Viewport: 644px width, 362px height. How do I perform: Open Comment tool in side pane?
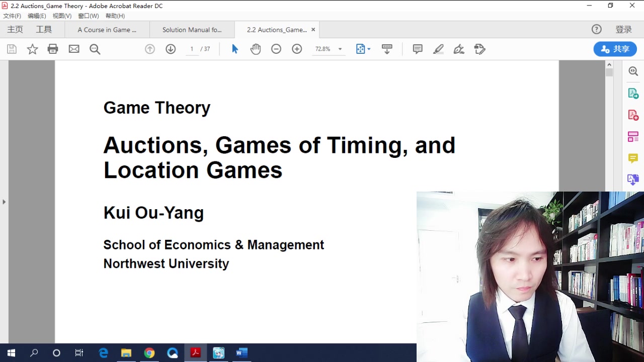click(x=633, y=158)
